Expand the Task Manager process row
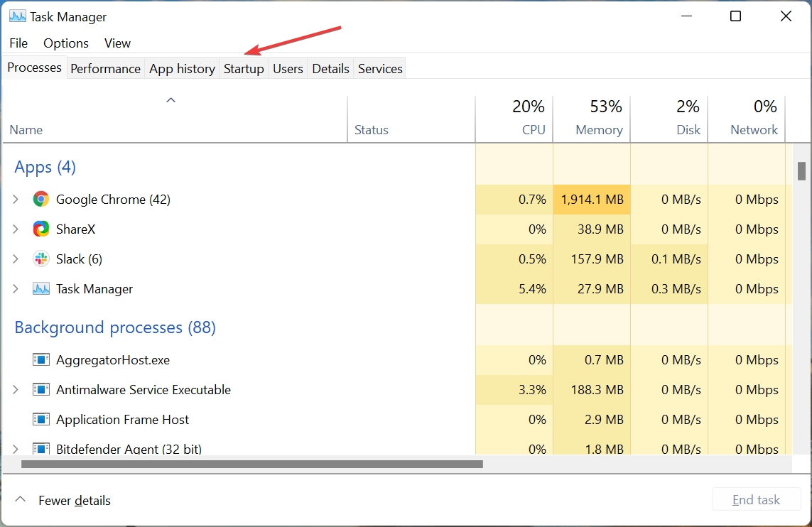This screenshot has height=527, width=812. [16, 289]
